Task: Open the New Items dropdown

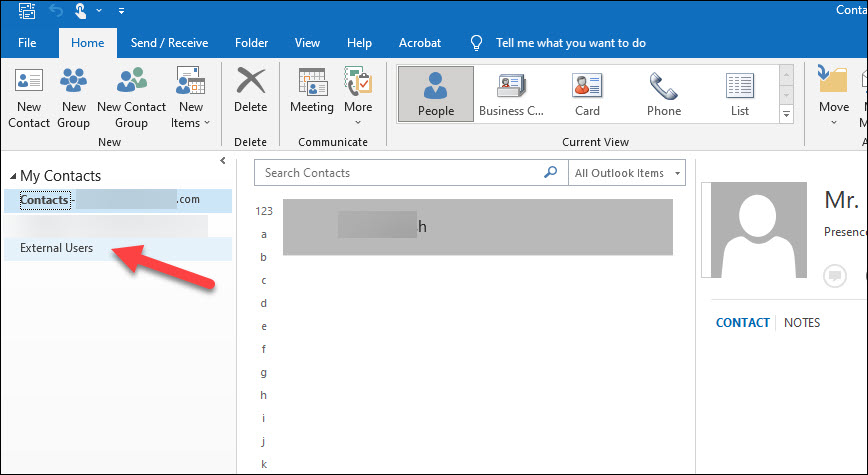Action: point(190,99)
